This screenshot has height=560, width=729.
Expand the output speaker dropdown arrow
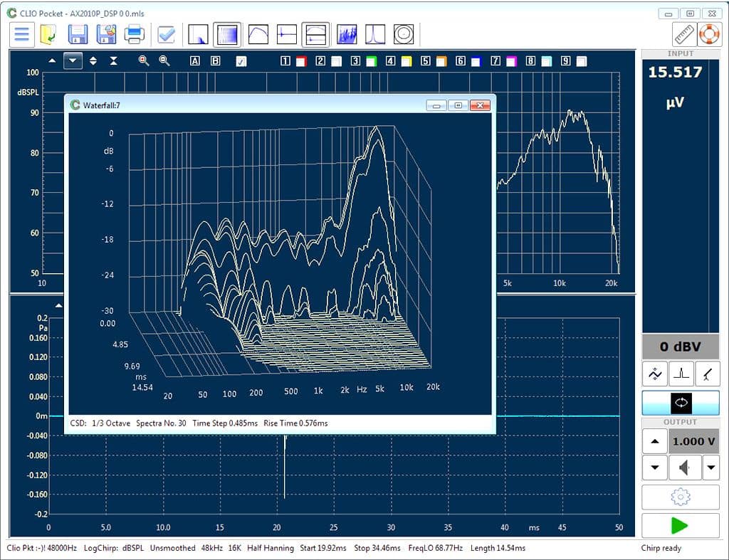click(x=710, y=467)
